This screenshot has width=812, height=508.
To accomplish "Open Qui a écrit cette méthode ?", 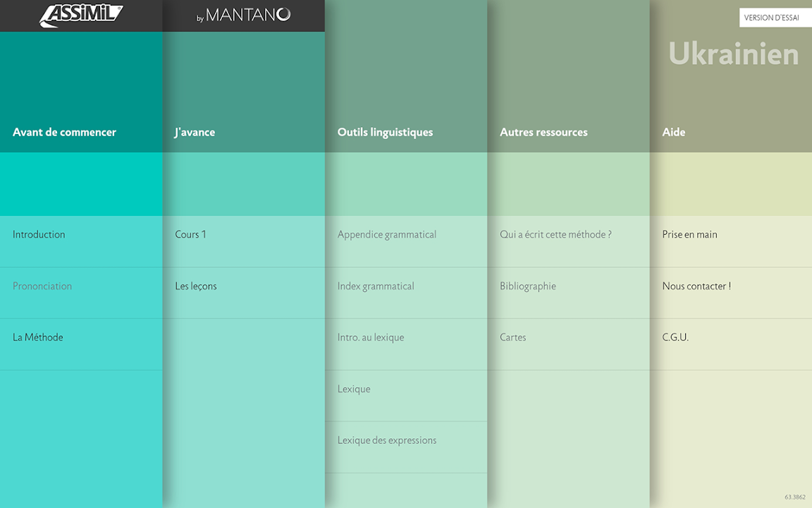I will click(x=555, y=235).
